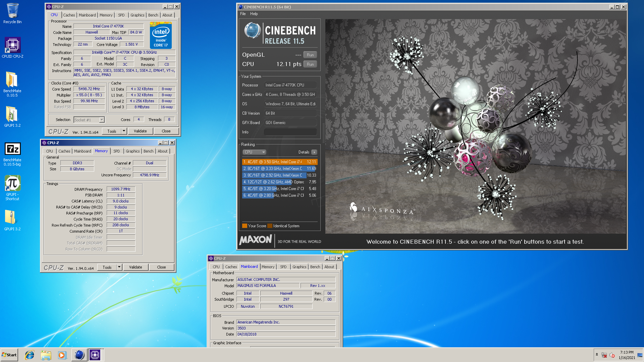Open the Socket #1 selection dropdown

click(102, 120)
